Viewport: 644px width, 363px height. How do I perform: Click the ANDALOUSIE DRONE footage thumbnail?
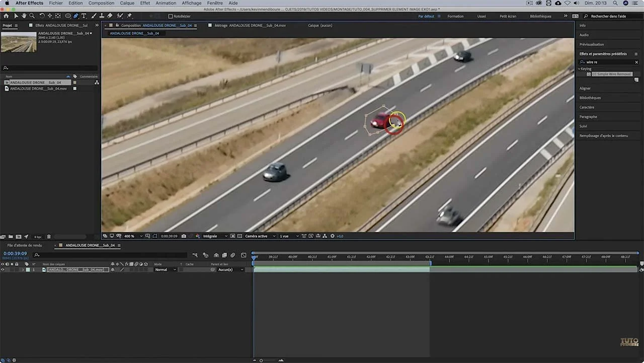click(19, 42)
